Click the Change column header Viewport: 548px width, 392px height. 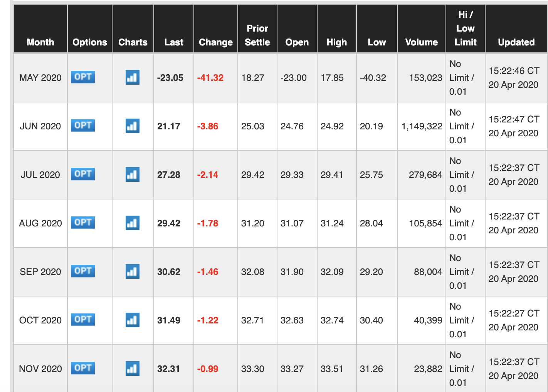(215, 42)
